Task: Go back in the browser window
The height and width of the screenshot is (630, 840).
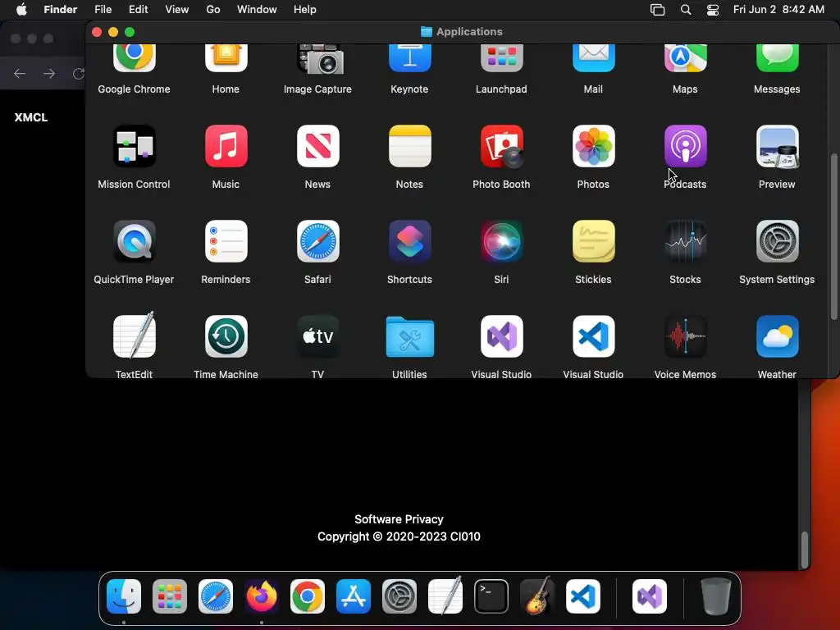Action: (20, 73)
